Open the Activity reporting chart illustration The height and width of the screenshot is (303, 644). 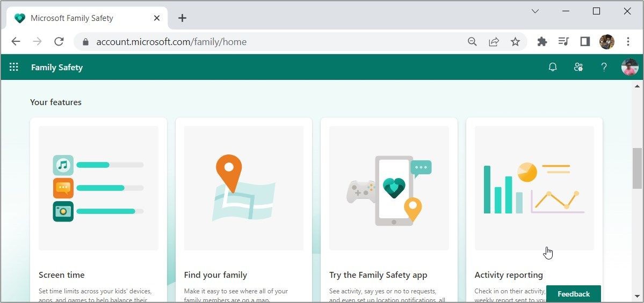click(x=534, y=188)
